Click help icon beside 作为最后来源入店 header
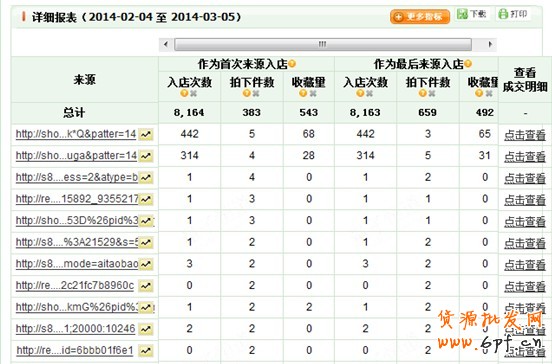This screenshot has width=552, height=364. pyautogui.click(x=468, y=64)
